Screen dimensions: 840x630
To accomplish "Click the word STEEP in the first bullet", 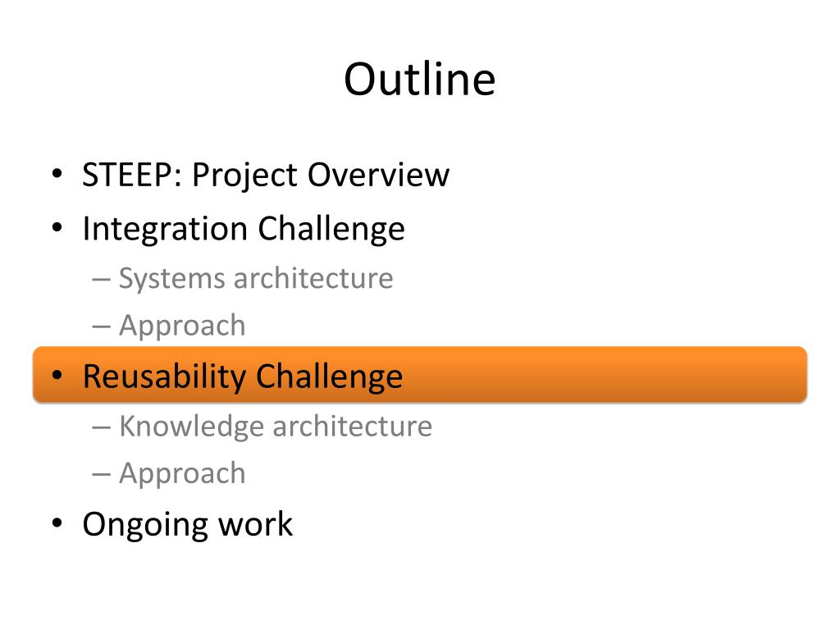I will (x=127, y=175).
